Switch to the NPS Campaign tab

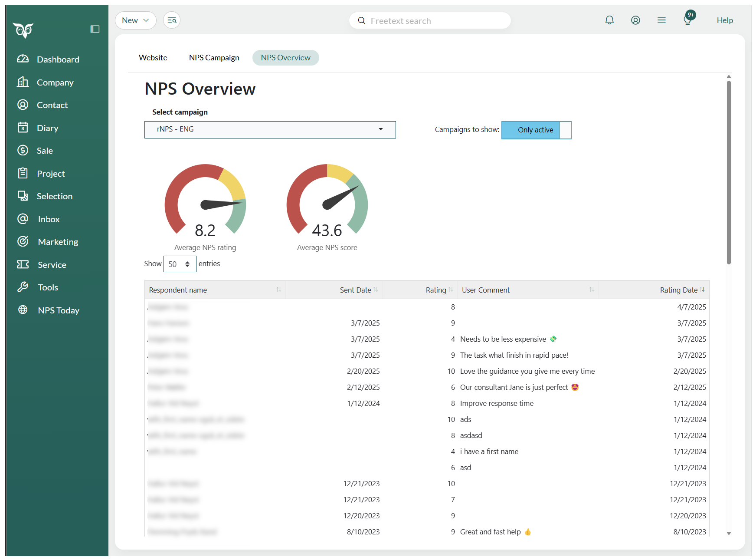[x=214, y=58]
